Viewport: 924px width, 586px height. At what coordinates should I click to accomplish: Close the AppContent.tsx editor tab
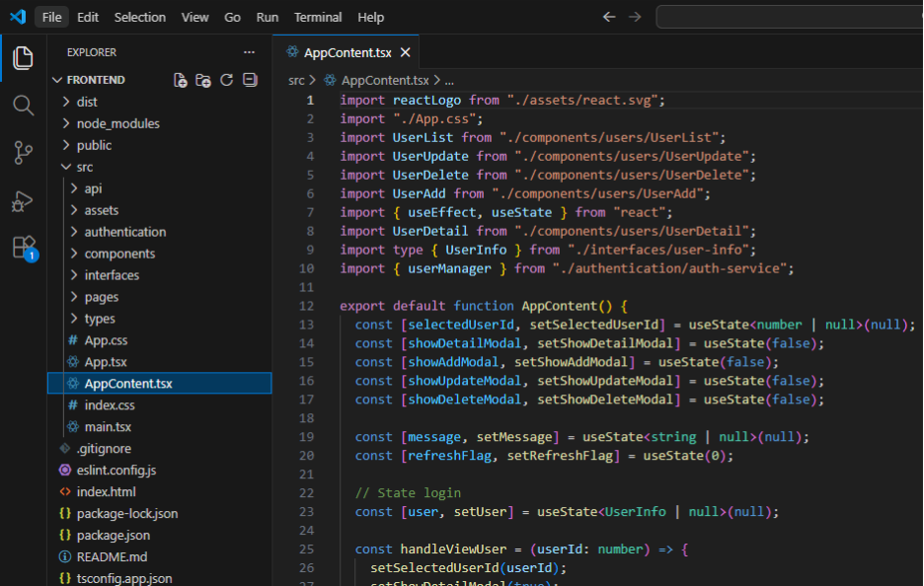[405, 52]
